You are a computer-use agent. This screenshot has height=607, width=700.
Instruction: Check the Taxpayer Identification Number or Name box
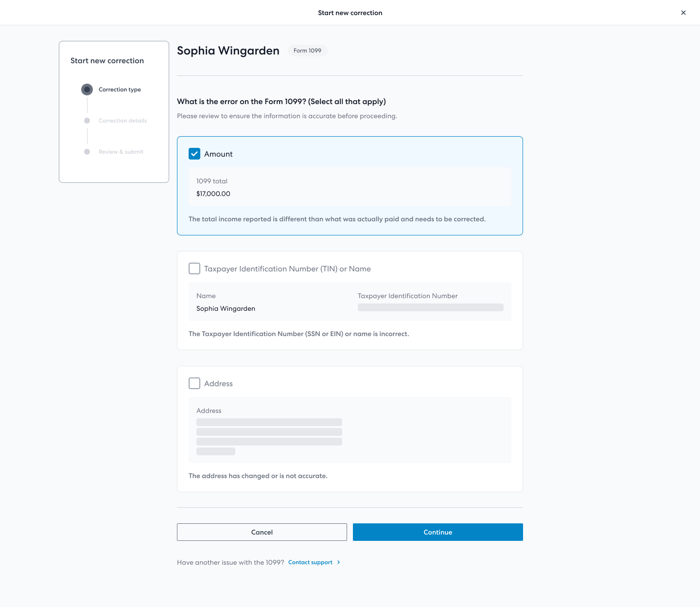194,268
